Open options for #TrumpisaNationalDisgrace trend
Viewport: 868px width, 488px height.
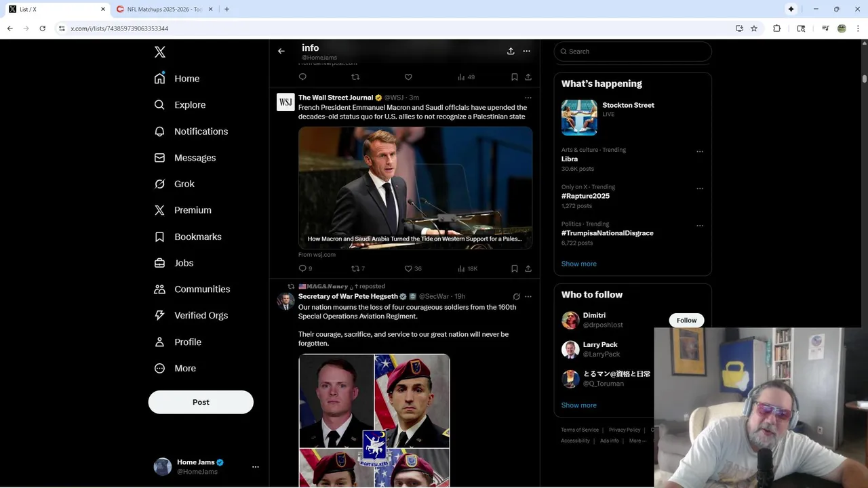click(700, 226)
